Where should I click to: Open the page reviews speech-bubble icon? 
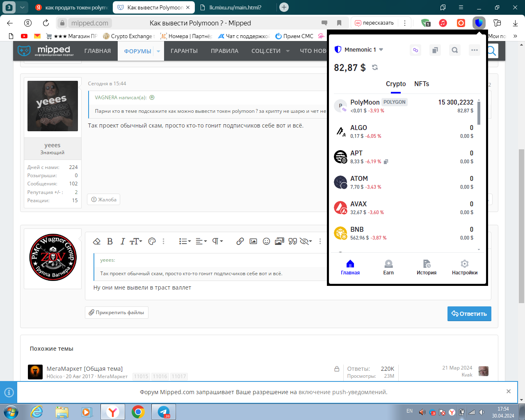coord(324,23)
